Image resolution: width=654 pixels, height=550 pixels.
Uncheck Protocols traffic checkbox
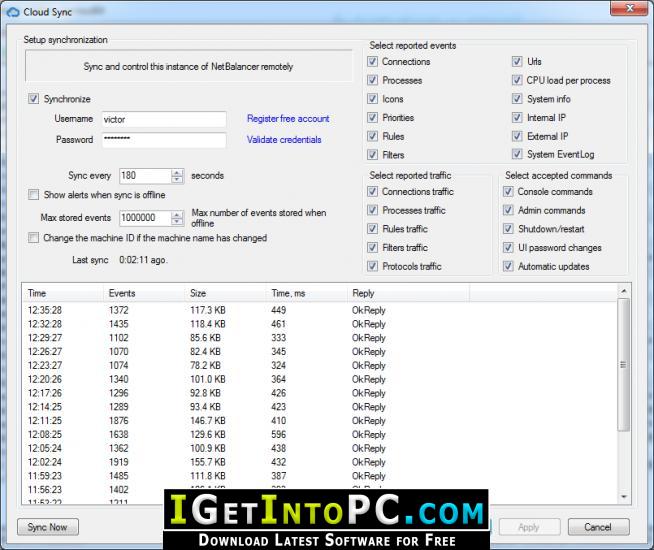pos(372,266)
